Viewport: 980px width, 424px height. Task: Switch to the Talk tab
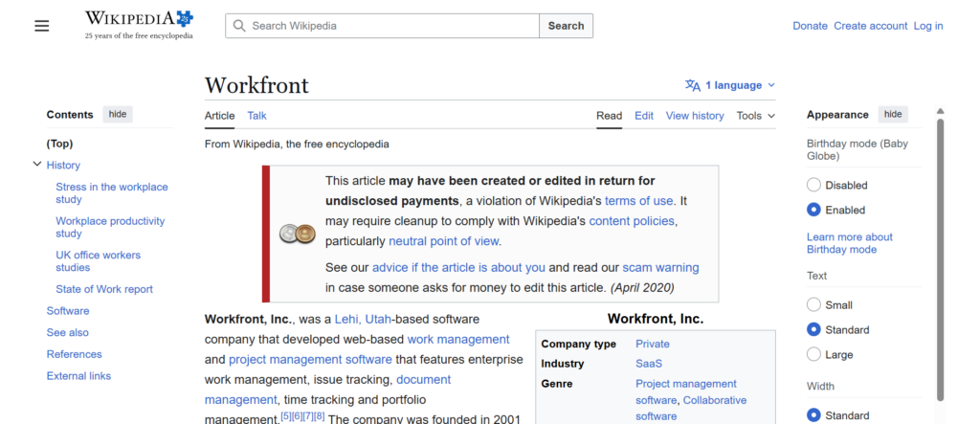coord(256,116)
